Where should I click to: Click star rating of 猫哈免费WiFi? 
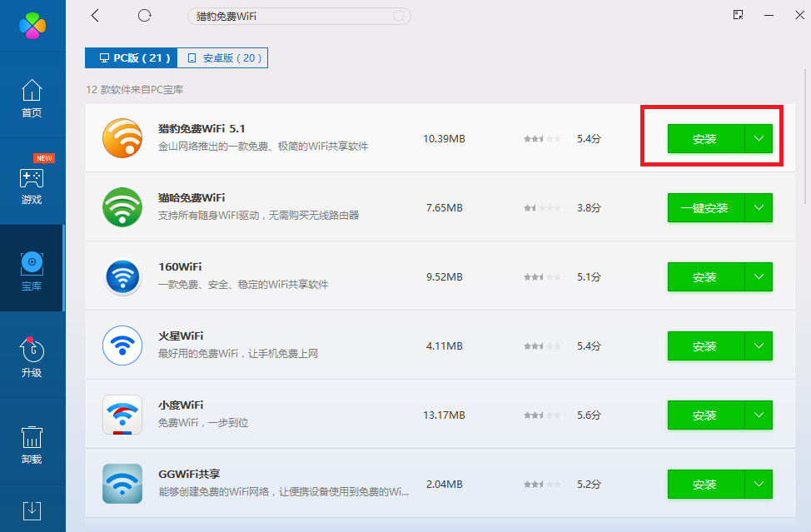pos(542,208)
